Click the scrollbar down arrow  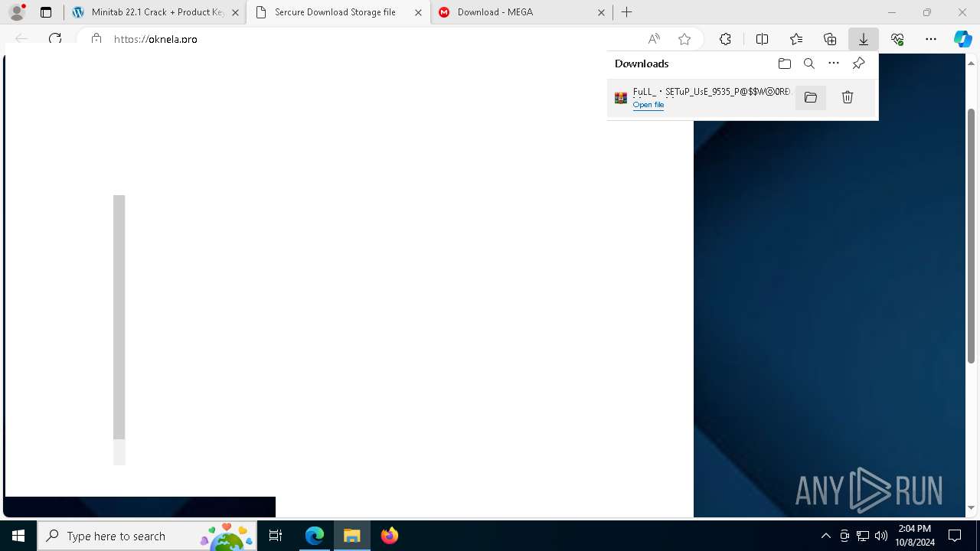point(972,507)
